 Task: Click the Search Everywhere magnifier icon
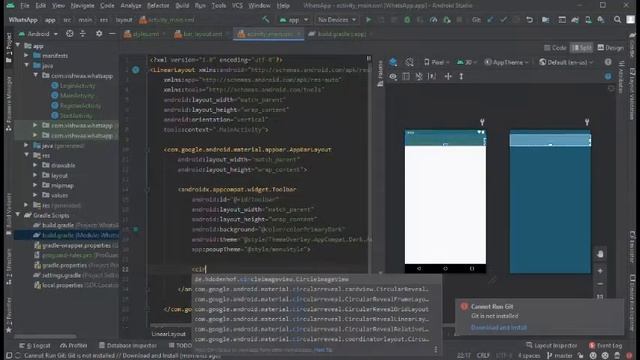pos(618,20)
